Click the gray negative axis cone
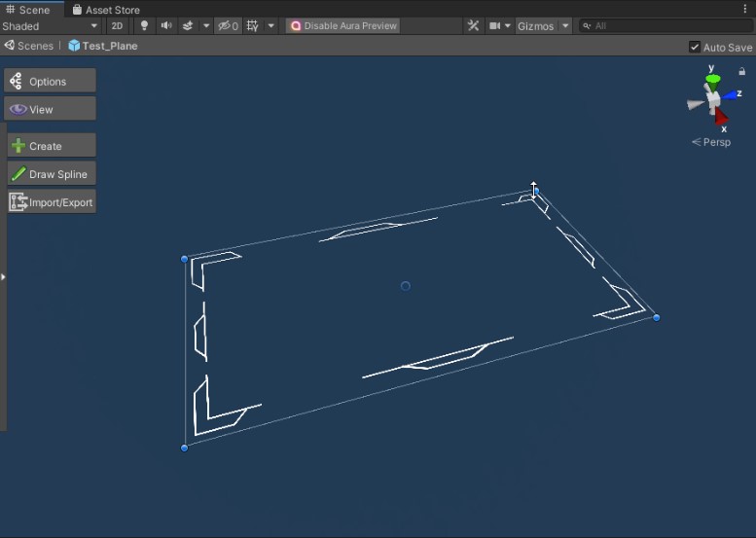Screen dimensions: 756x538 coord(695,104)
